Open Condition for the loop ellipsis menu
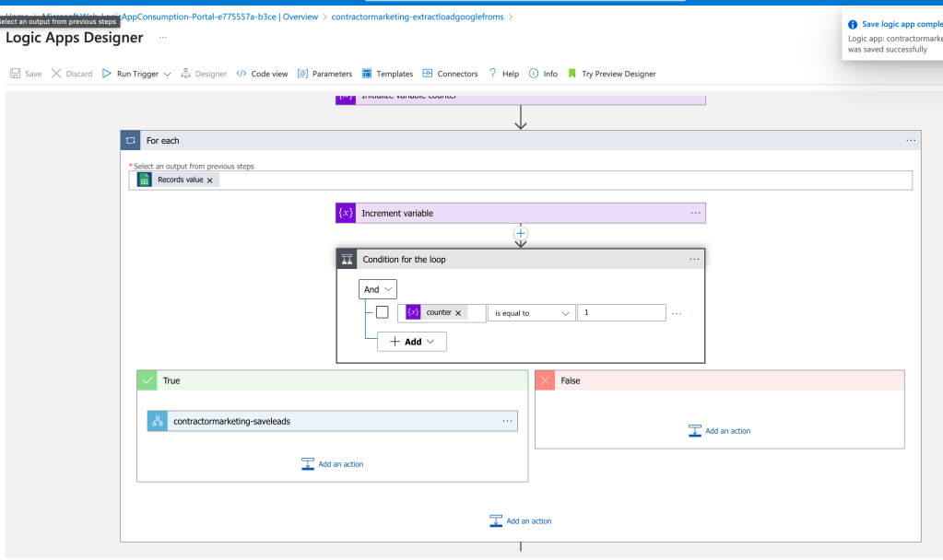 point(694,260)
